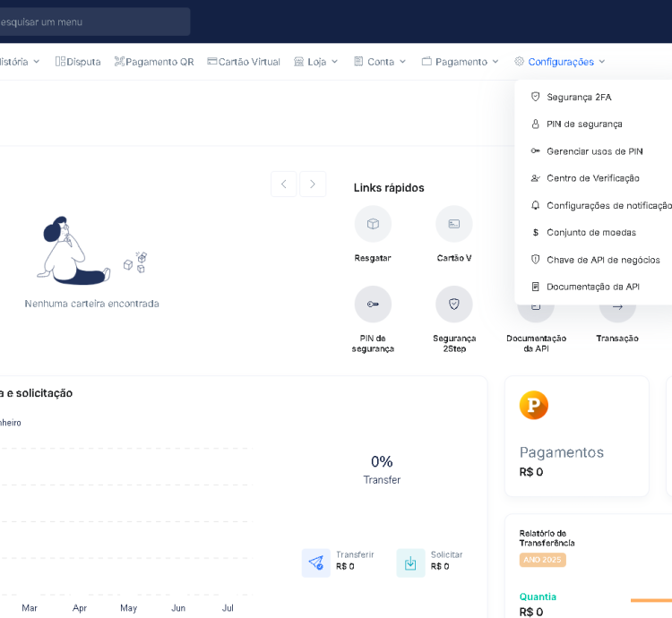This screenshot has height=618, width=672.
Task: Select Conjunto de moedas menu item
Action: tap(590, 232)
